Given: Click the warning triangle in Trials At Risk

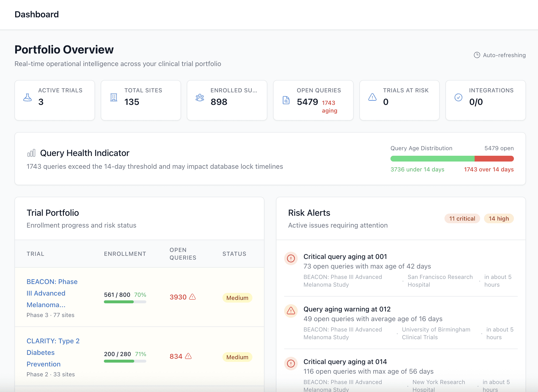Looking at the screenshot, I should click(x=372, y=97).
